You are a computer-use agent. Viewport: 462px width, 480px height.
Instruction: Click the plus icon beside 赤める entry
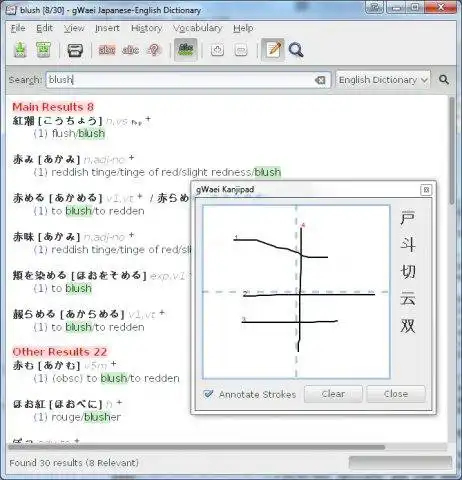pyautogui.click(x=140, y=196)
